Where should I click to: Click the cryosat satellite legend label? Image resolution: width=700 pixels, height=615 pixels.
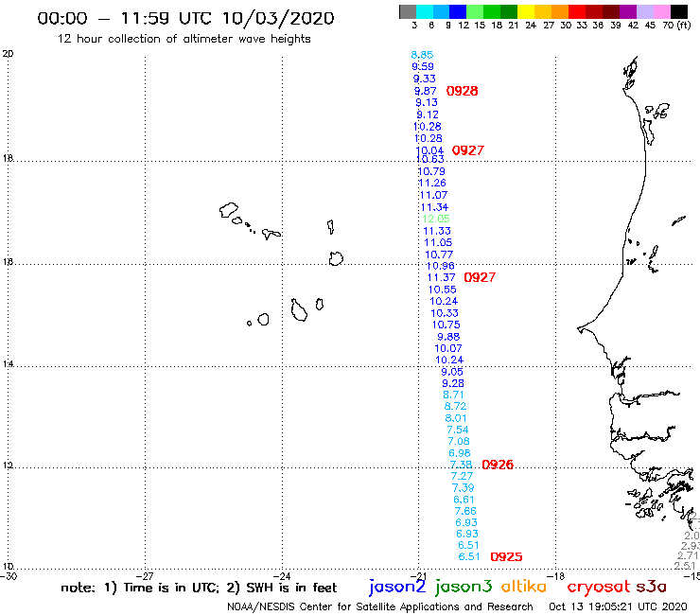tap(599, 587)
